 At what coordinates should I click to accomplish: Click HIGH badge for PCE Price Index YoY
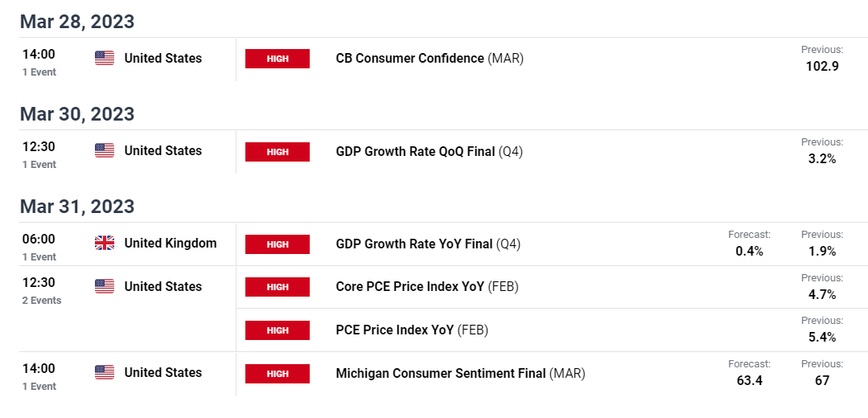point(278,330)
